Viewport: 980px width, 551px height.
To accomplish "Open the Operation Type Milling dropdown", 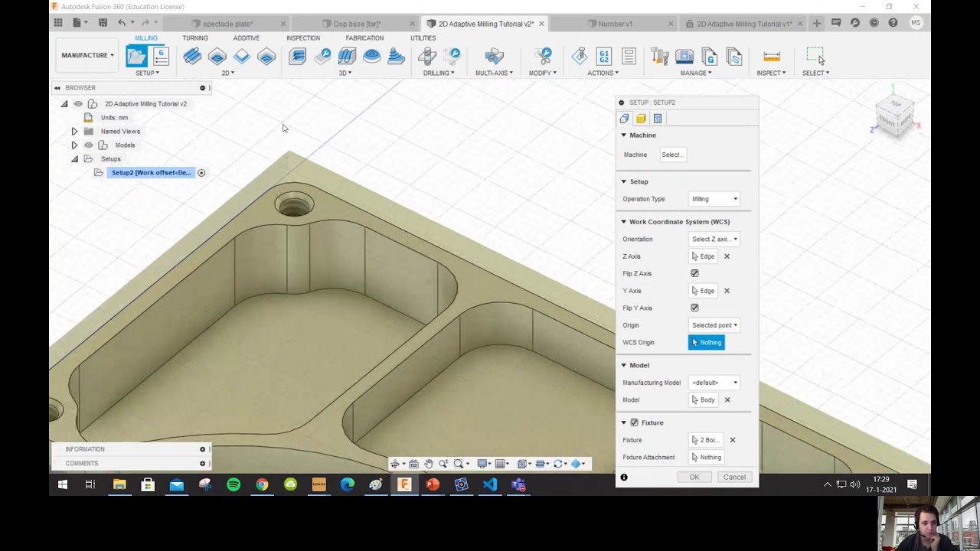I will coord(714,199).
